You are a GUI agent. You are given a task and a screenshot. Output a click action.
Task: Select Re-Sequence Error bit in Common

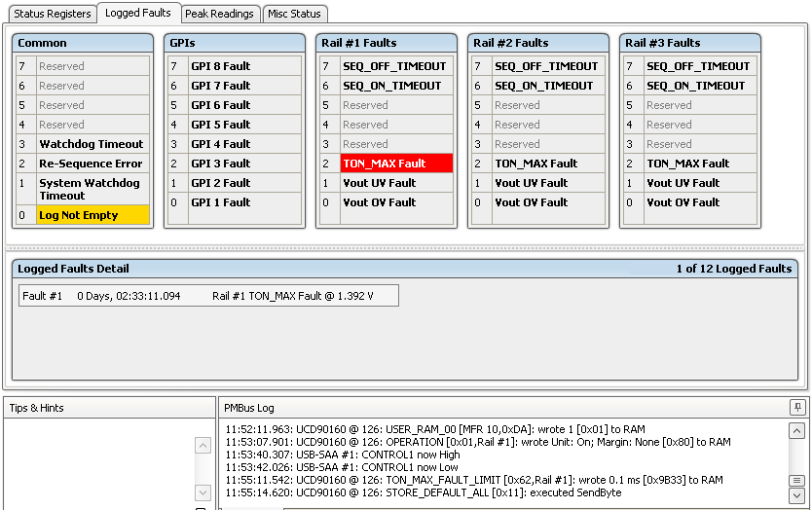point(92,164)
